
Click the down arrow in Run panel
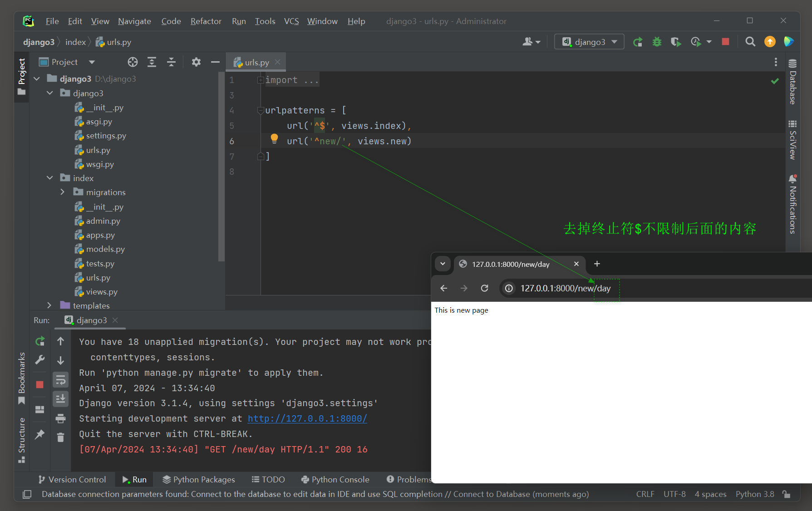coord(60,360)
